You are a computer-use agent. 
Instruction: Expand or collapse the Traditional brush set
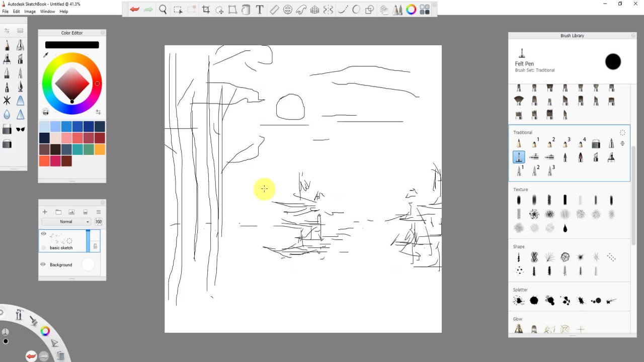tap(622, 143)
